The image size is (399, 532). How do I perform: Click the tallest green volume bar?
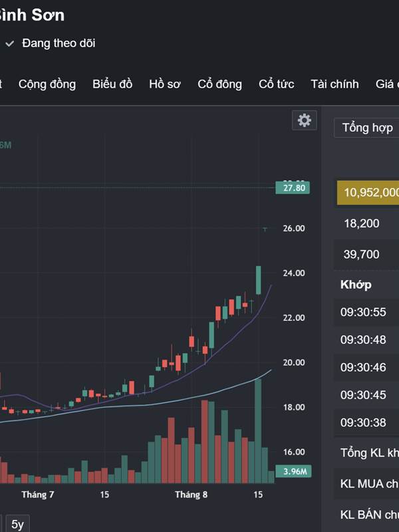(258, 431)
